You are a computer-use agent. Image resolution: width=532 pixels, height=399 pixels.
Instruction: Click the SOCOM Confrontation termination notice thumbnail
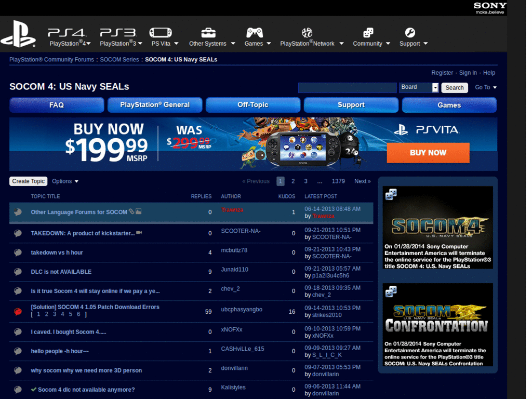tap(437, 325)
